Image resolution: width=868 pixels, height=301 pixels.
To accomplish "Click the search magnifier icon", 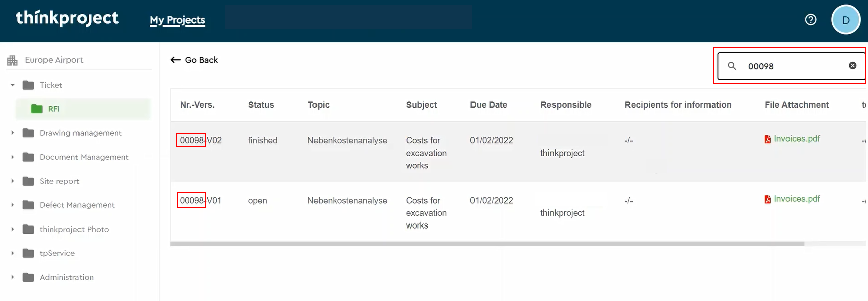I will (x=732, y=66).
